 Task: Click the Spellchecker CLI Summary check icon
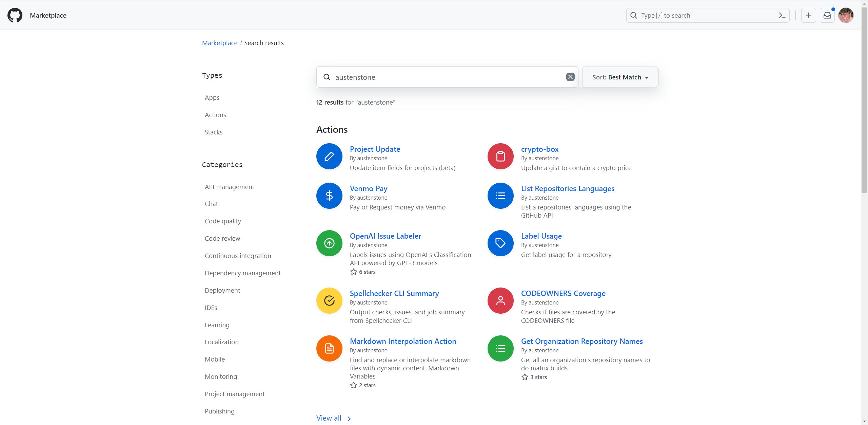pos(329,300)
